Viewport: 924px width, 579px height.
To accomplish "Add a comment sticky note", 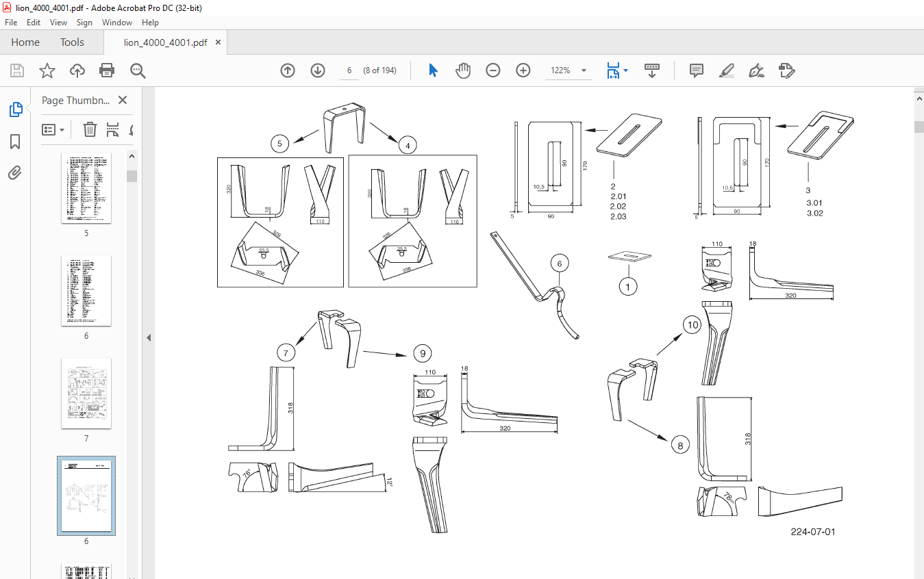I will [x=697, y=70].
